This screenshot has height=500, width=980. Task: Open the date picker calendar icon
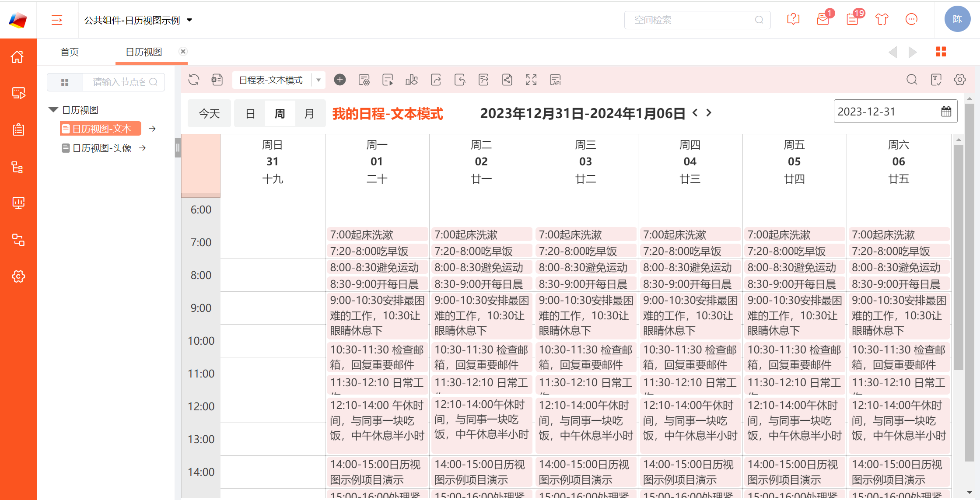point(946,112)
